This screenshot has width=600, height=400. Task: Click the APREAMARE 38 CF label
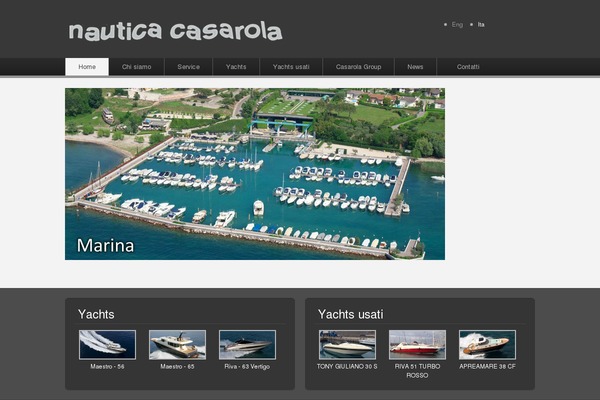click(487, 366)
